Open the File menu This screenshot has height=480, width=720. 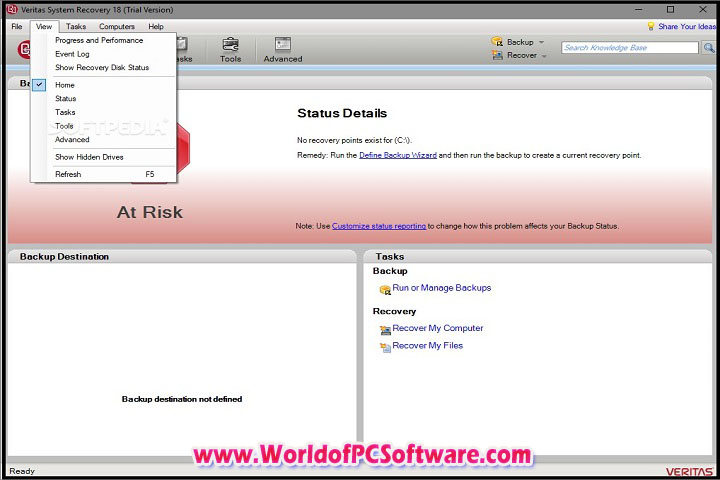(x=17, y=26)
